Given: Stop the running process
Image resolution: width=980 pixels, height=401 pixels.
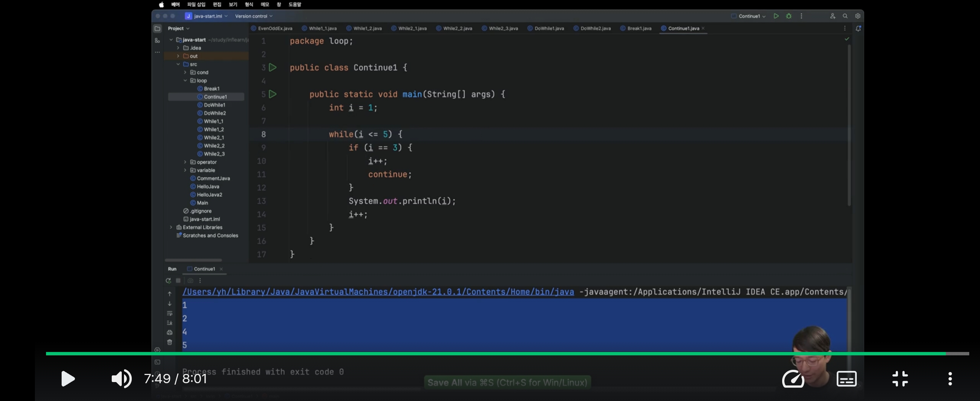Looking at the screenshot, I should tap(178, 280).
